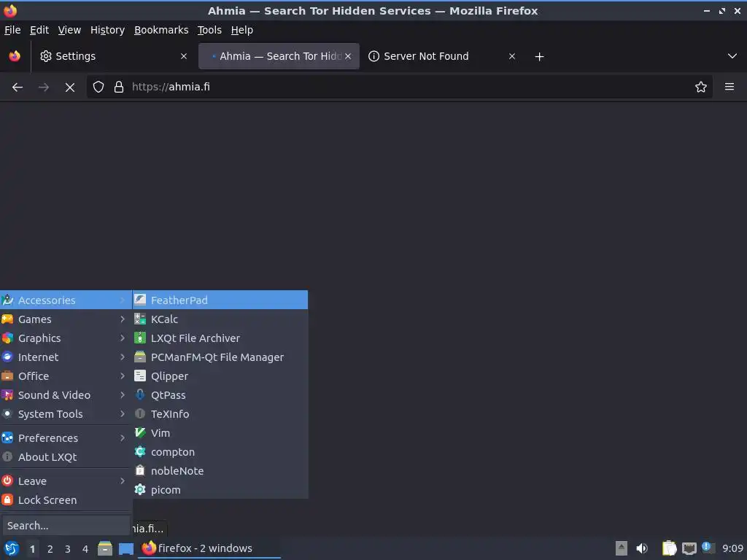List all tabs dropdown chevron

coord(732,56)
